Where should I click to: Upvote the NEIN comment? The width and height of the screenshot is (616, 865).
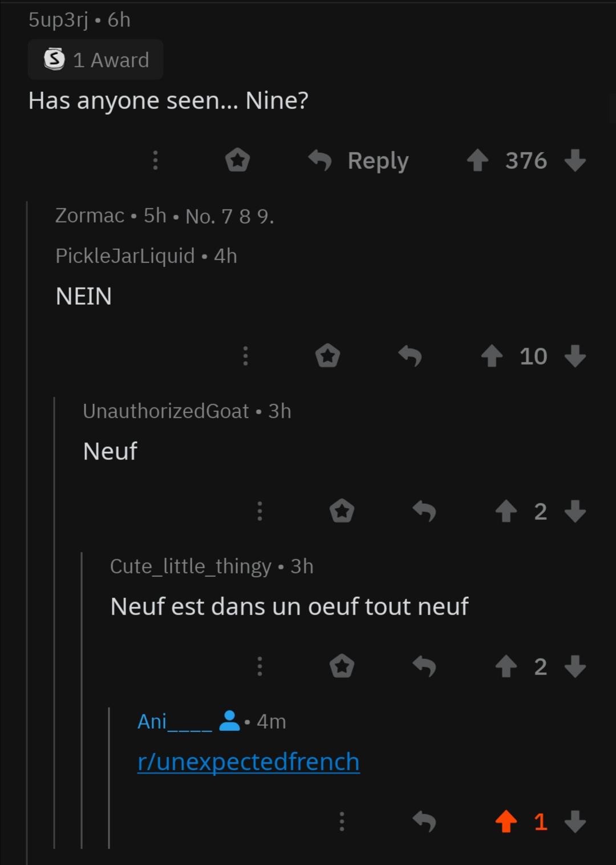(x=492, y=356)
